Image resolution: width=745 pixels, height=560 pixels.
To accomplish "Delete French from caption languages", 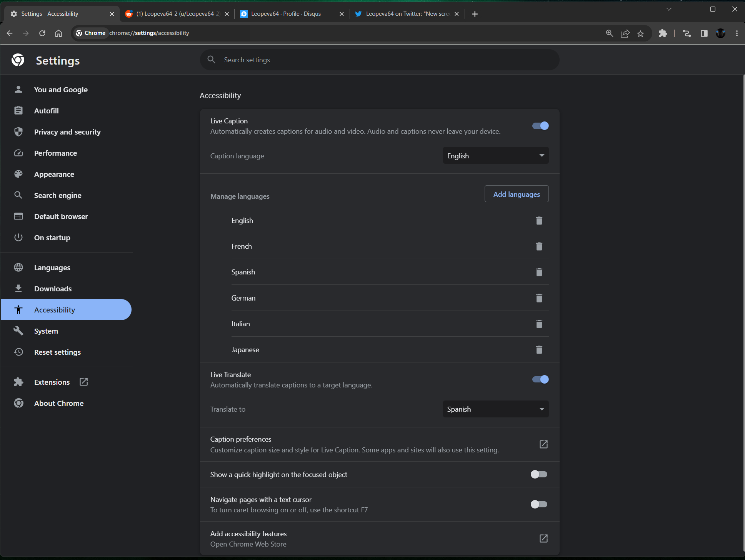I will (539, 246).
